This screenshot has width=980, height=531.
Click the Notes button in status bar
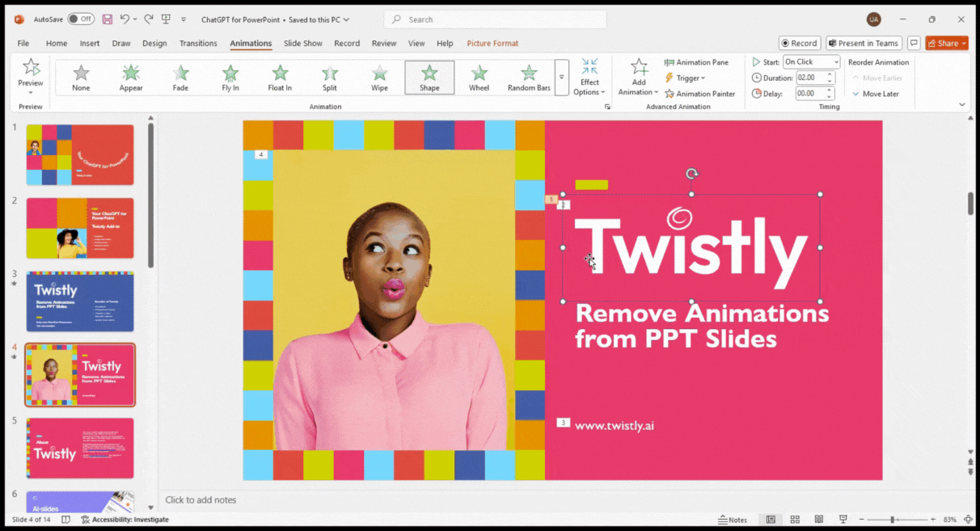(733, 520)
